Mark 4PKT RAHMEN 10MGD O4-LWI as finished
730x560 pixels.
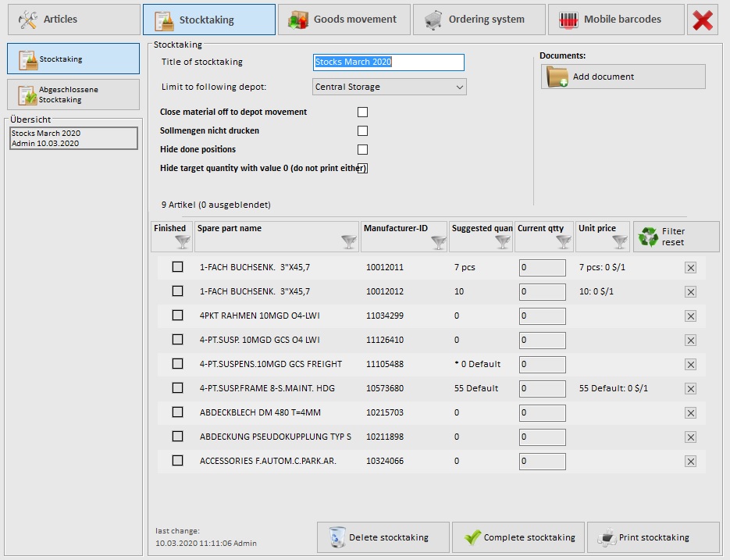pyautogui.click(x=178, y=316)
